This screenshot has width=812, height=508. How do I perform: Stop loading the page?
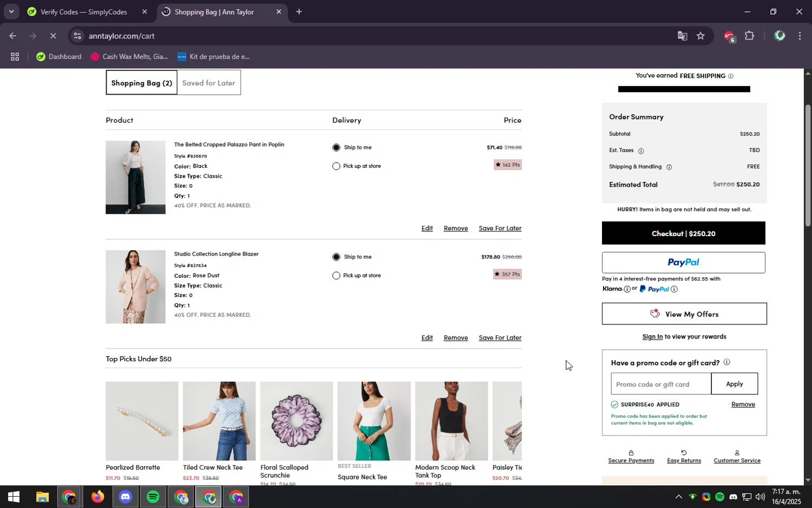53,36
